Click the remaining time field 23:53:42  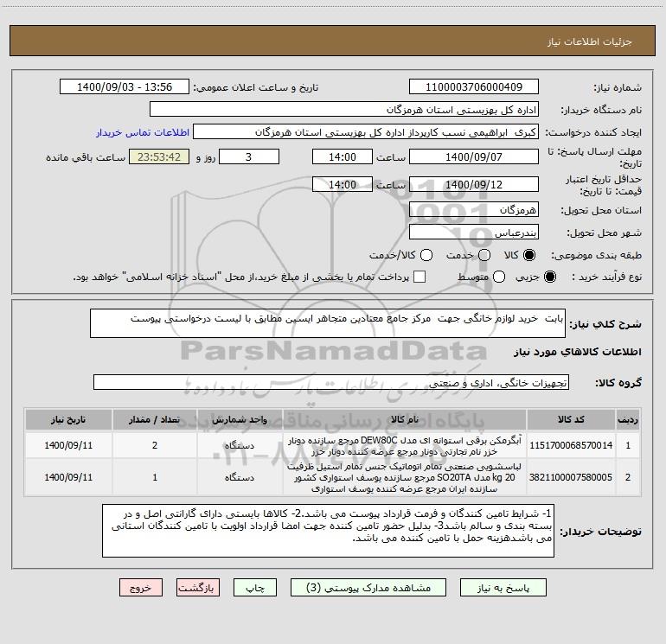tap(159, 157)
